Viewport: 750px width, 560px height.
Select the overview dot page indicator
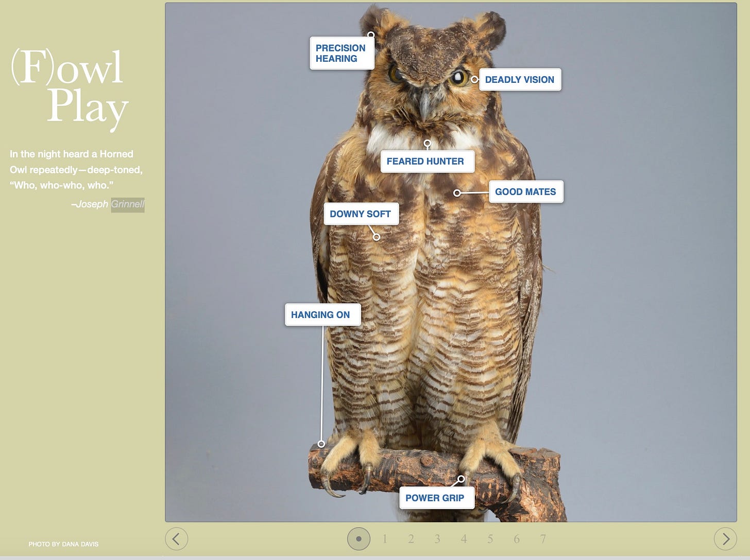click(359, 539)
